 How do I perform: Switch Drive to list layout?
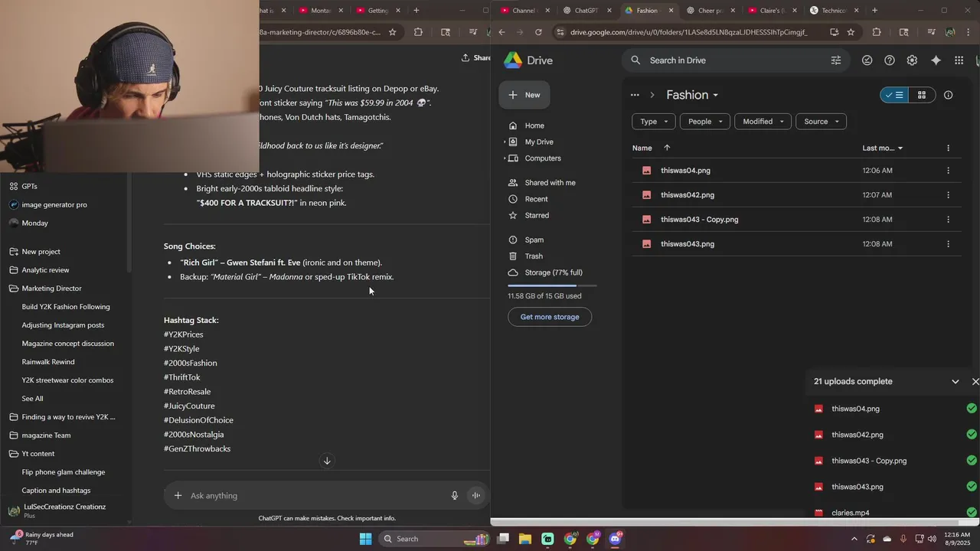pos(894,95)
